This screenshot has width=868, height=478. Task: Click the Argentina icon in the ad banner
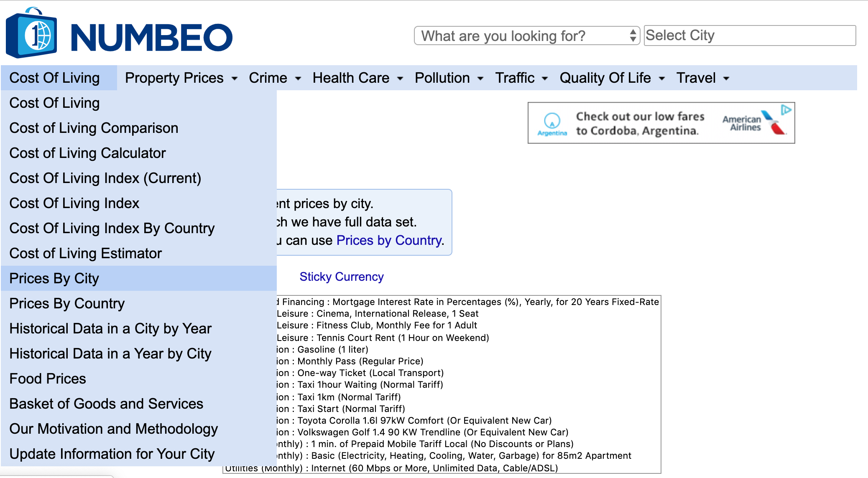(x=552, y=124)
